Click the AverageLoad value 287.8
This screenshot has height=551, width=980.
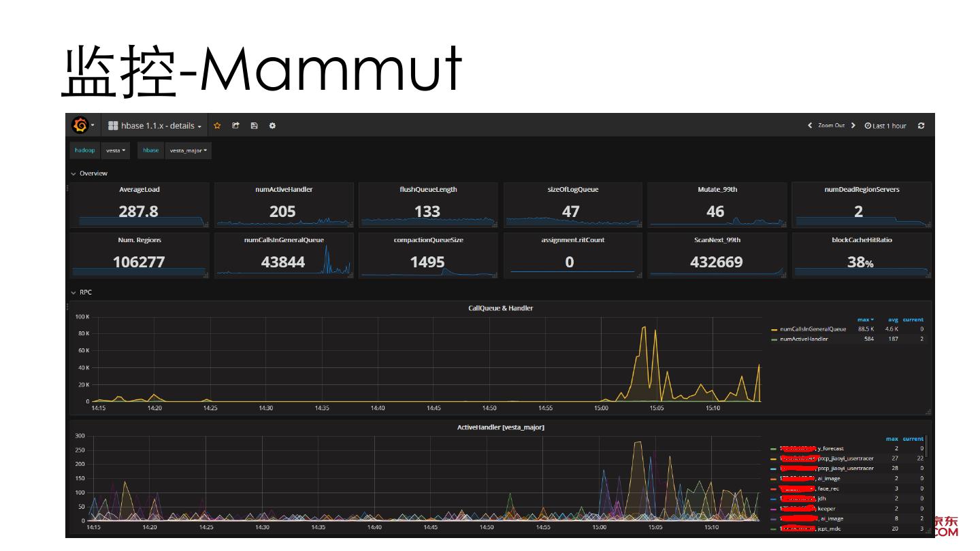pyautogui.click(x=139, y=212)
